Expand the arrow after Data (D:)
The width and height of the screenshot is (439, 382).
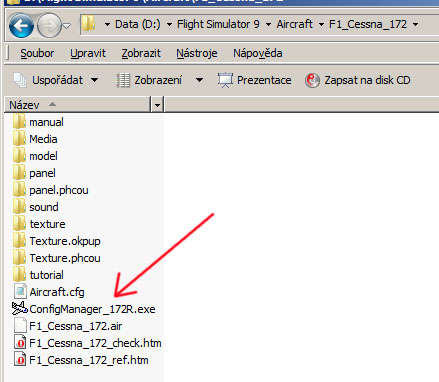coord(169,25)
